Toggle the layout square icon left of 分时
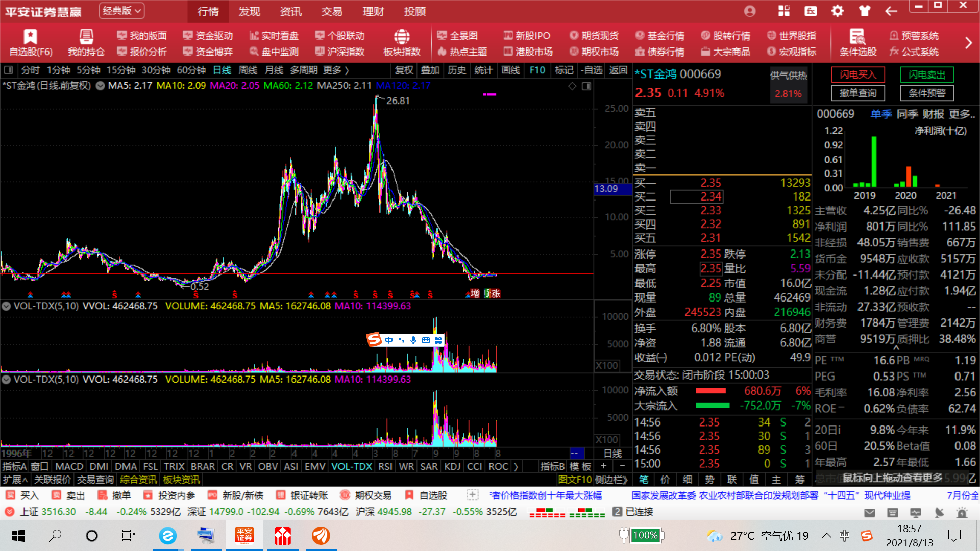The width and height of the screenshot is (980, 551). pyautogui.click(x=8, y=70)
